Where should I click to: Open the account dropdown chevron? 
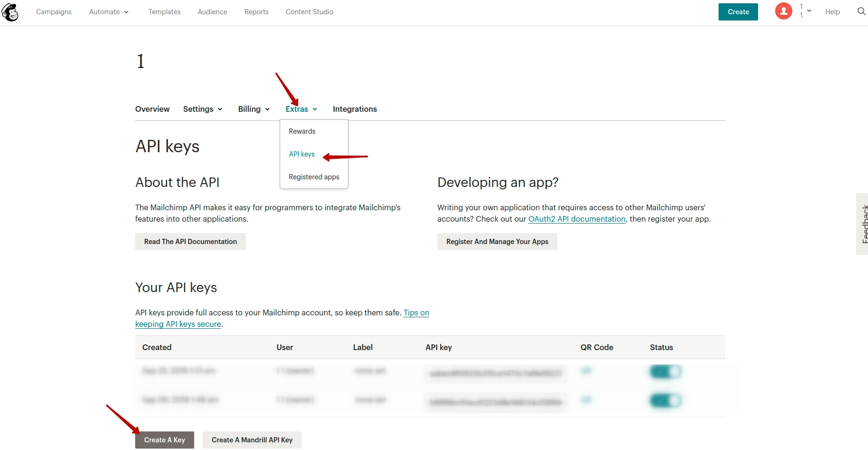[x=809, y=10]
